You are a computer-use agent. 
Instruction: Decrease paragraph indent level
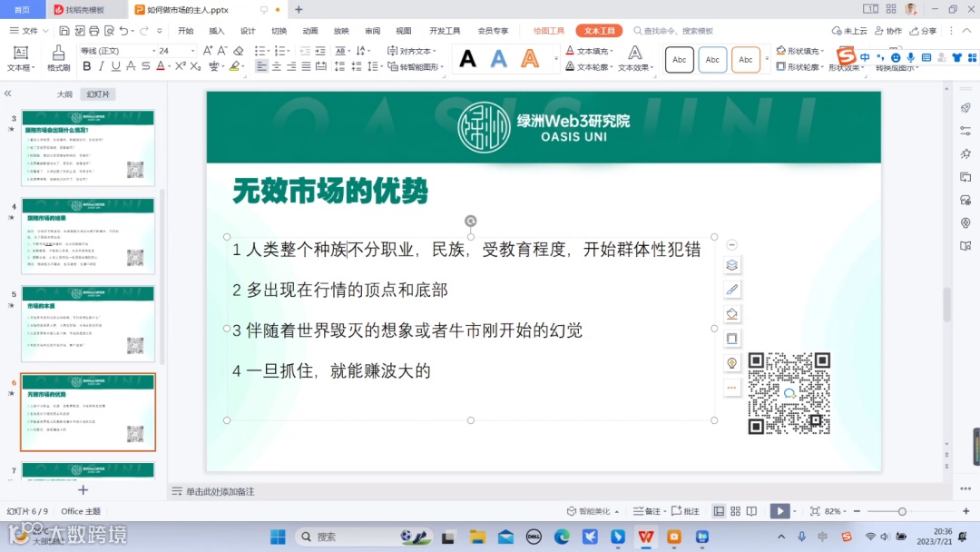point(305,51)
